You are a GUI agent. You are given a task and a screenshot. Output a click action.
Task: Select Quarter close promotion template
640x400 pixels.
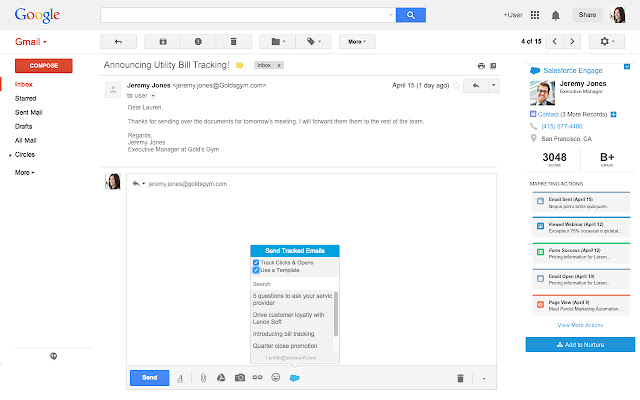pyautogui.click(x=285, y=346)
